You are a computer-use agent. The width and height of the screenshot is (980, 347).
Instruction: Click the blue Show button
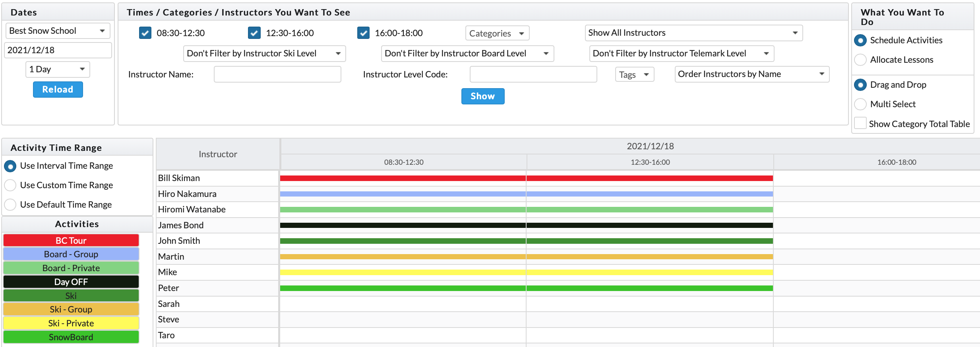(482, 96)
